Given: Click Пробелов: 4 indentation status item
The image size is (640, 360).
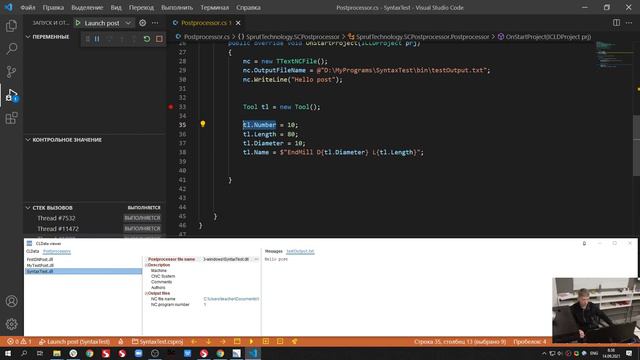Looking at the screenshot, I should [x=530, y=342].
